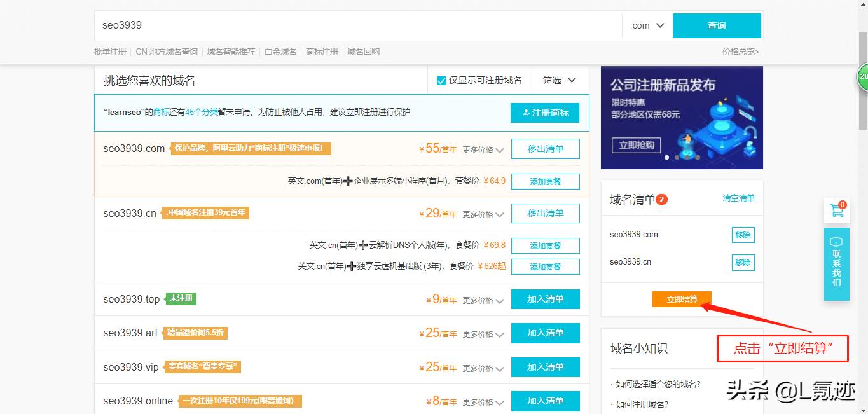This screenshot has height=414, width=868.
Task: Click 加入清单 for seo3939.art
Action: click(544, 333)
